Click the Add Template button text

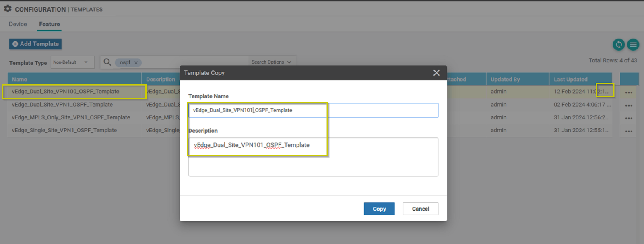click(x=39, y=44)
